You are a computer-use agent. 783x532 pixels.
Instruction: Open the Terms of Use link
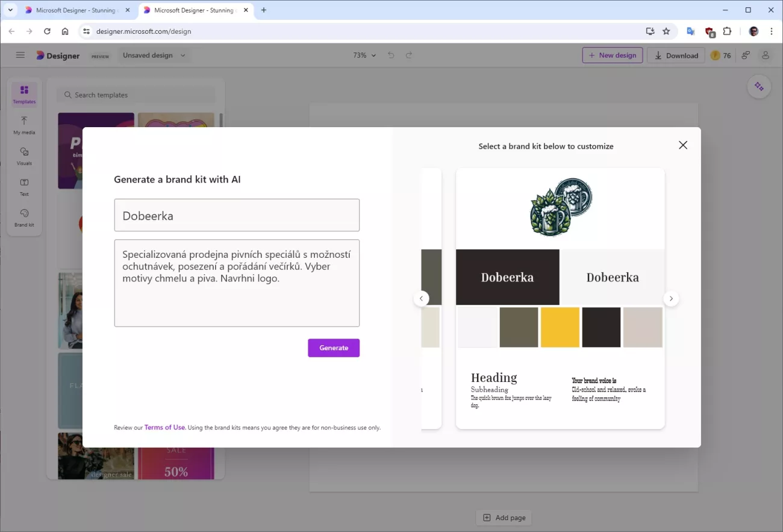coord(164,427)
